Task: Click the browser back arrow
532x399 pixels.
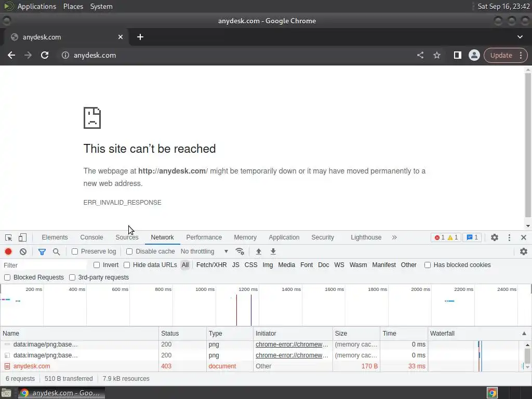Action: (11, 55)
